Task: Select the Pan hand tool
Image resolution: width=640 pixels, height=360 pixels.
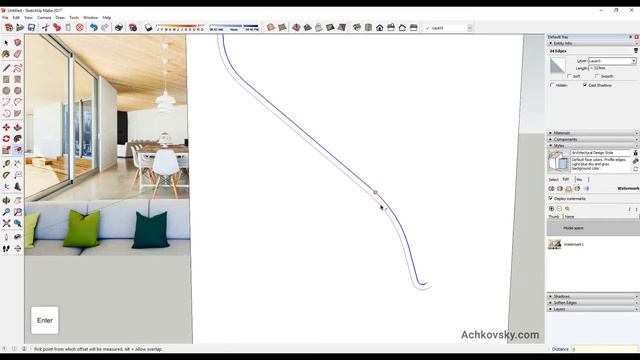Action: tap(18, 200)
